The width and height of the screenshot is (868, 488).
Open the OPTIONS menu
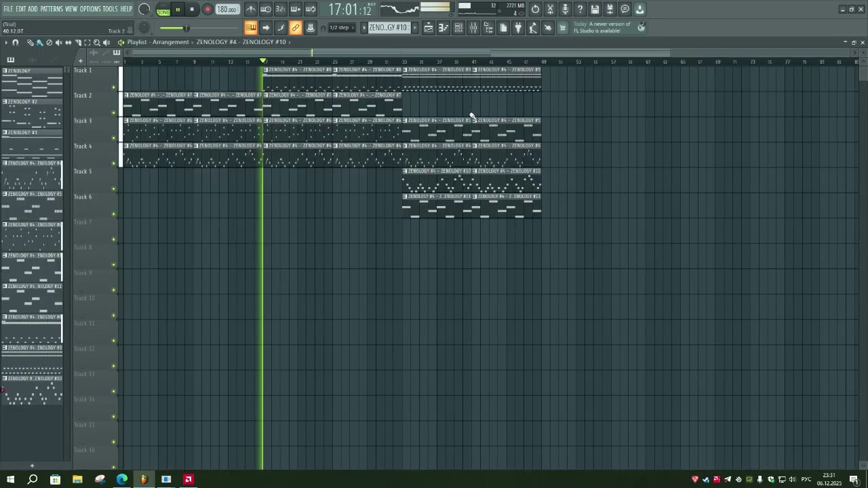90,9
